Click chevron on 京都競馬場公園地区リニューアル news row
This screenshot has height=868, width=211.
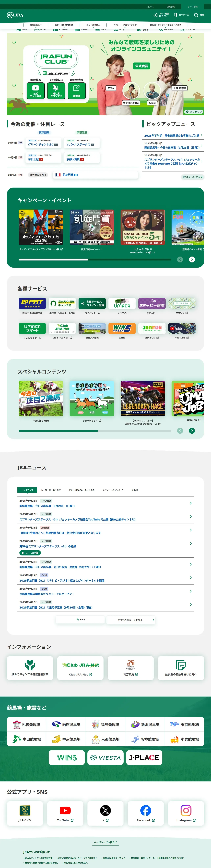pyautogui.click(x=191, y=591)
